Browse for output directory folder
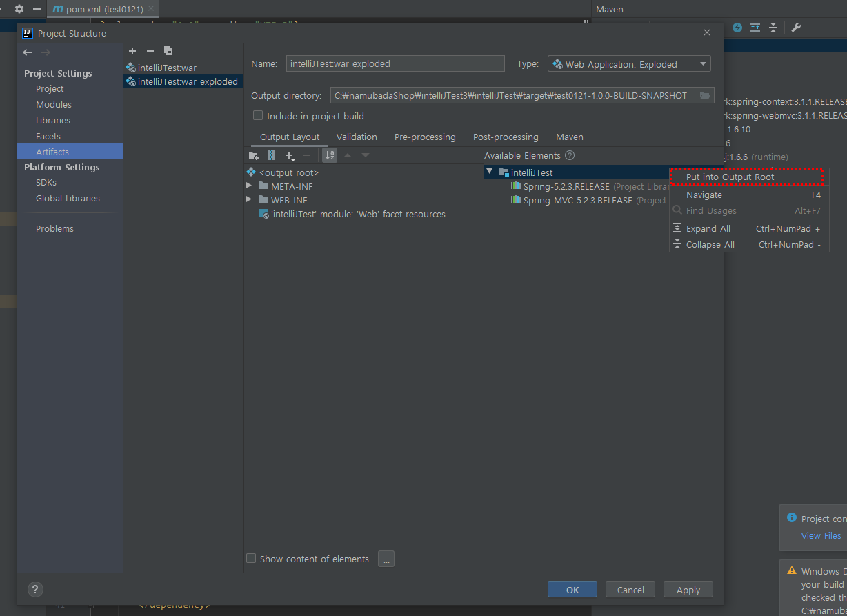Viewport: 847px width, 616px height. click(705, 96)
